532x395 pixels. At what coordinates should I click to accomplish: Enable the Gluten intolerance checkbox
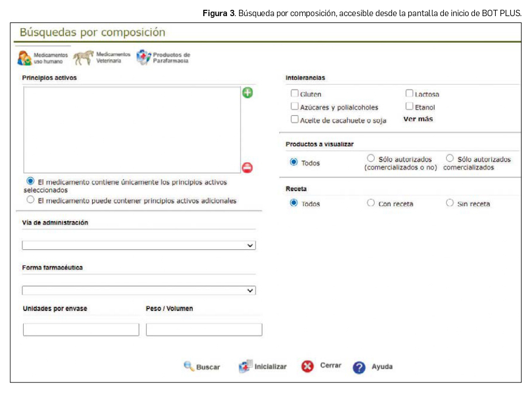point(295,92)
